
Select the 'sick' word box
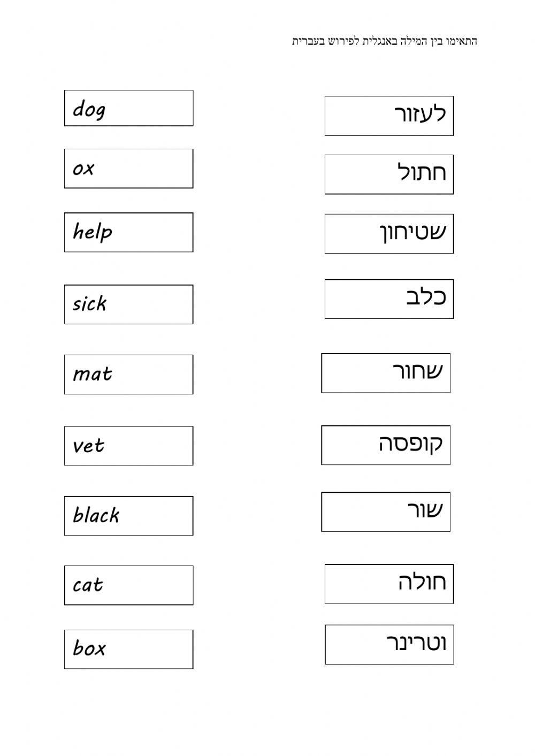(128, 304)
